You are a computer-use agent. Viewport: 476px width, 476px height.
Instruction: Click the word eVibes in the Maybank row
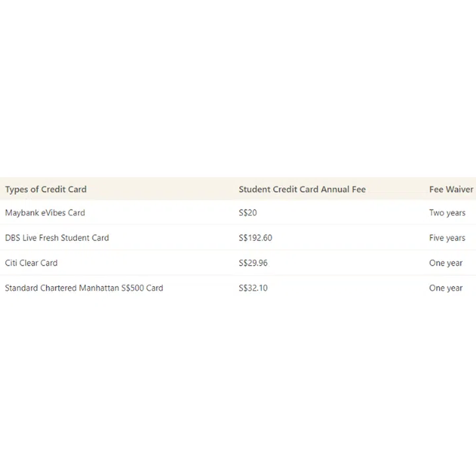(51, 213)
